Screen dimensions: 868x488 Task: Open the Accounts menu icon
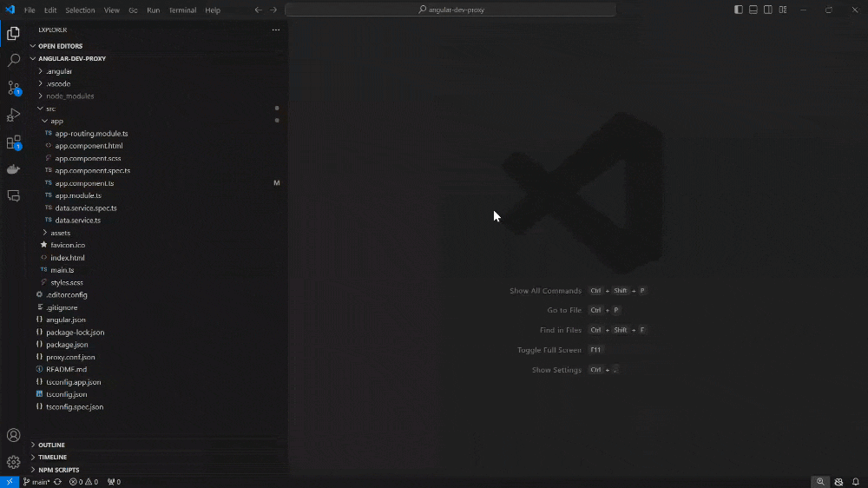13,435
